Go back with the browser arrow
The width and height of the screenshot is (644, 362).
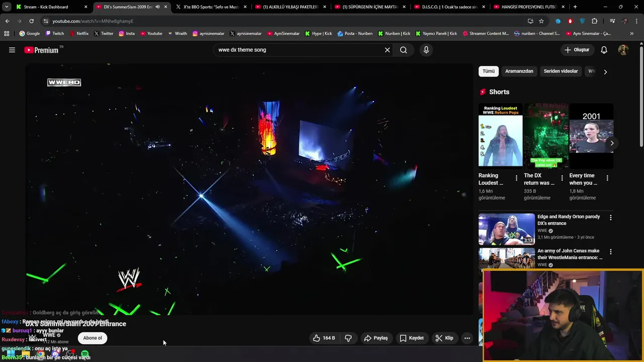(x=7, y=21)
